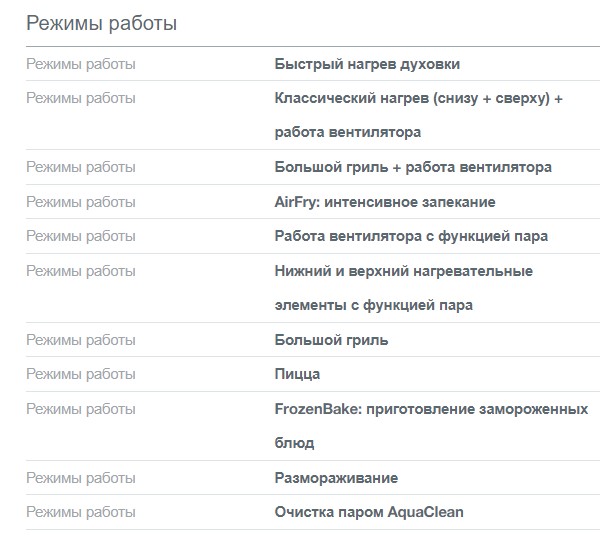
Task: Click "FrozenBake: приготовление замороженных" text
Action: click(x=431, y=409)
